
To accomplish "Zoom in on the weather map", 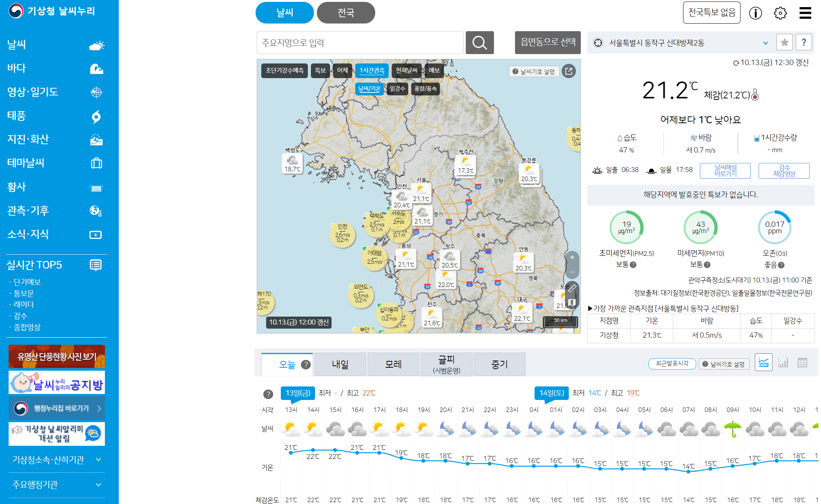I will pyautogui.click(x=572, y=258).
